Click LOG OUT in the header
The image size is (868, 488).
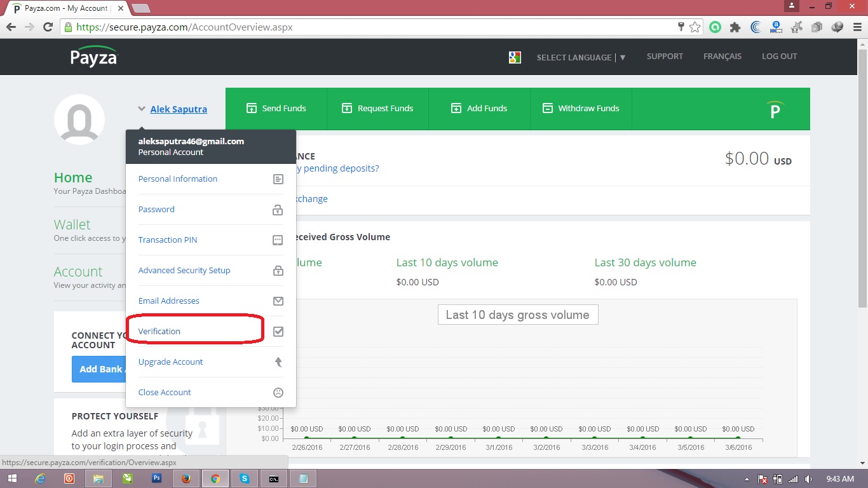pyautogui.click(x=779, y=57)
